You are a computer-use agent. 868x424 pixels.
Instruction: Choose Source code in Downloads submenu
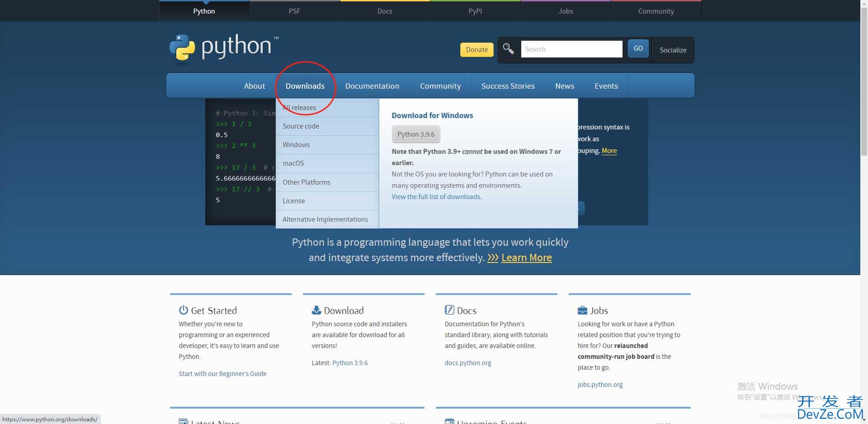pos(301,126)
